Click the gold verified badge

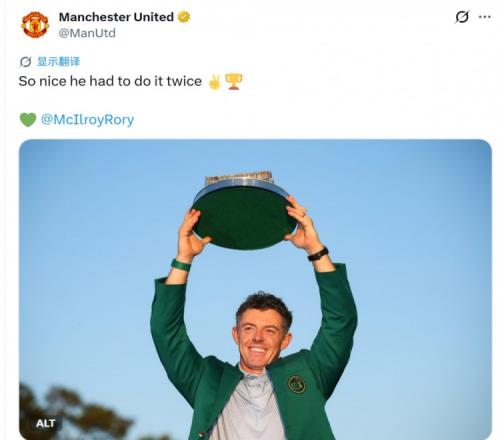click(x=184, y=17)
